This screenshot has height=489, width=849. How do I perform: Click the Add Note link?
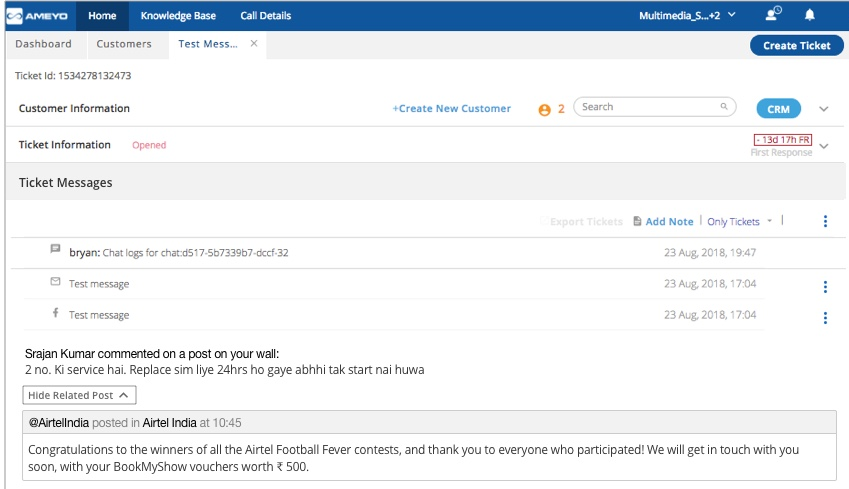[669, 221]
